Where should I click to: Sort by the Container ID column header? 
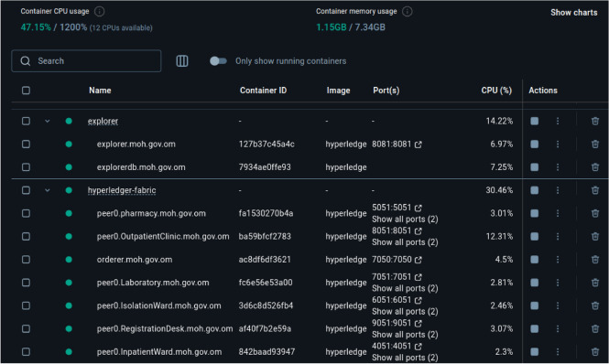coord(263,91)
